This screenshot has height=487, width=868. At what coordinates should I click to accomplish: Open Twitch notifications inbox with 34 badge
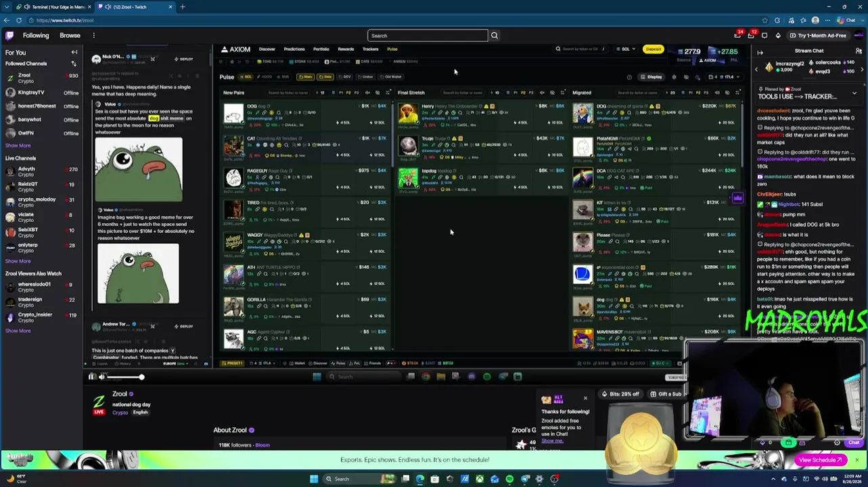tap(737, 35)
